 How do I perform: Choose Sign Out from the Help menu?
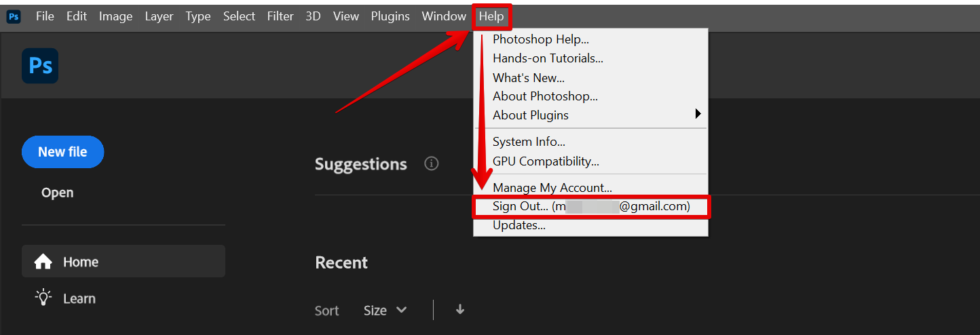point(590,206)
